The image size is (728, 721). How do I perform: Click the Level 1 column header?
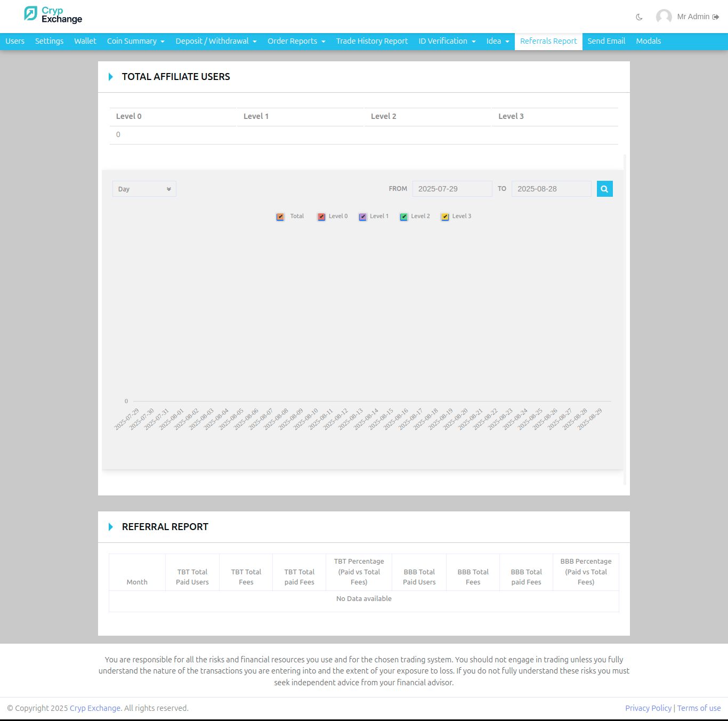tap(300, 116)
